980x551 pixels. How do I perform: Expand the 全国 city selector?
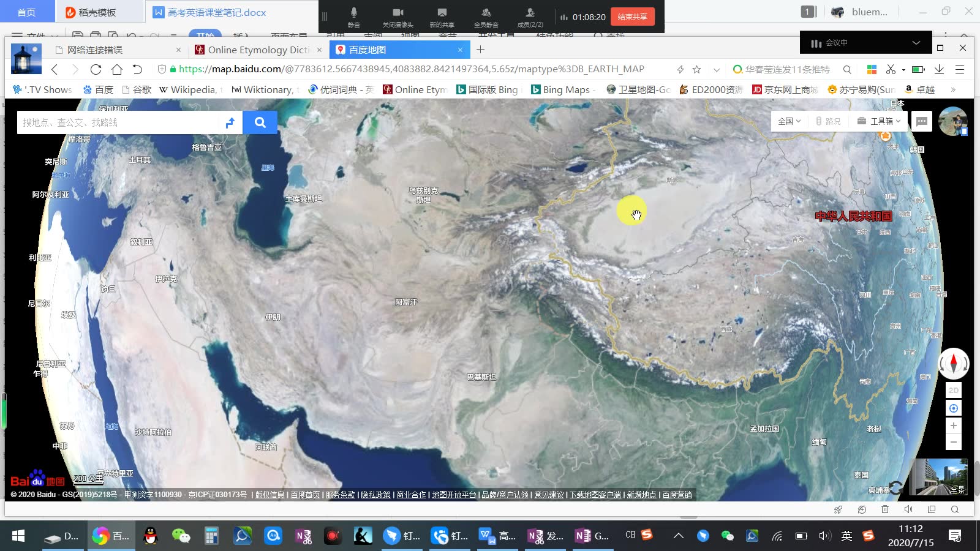coord(790,121)
